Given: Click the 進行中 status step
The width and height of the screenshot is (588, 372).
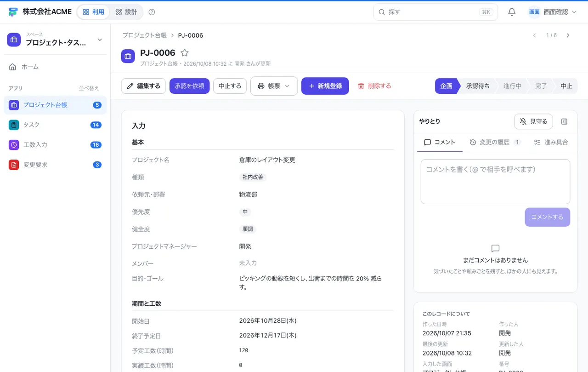Looking at the screenshot, I should [x=512, y=86].
